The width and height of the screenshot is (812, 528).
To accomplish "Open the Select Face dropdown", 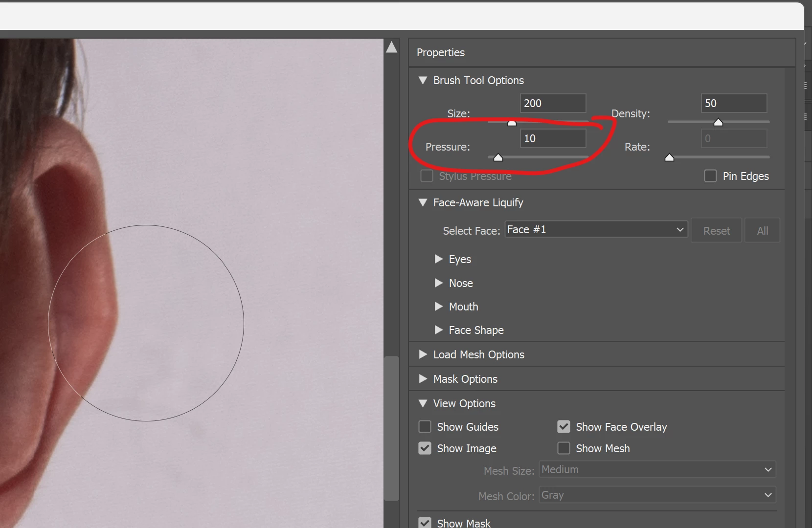I will [x=596, y=229].
